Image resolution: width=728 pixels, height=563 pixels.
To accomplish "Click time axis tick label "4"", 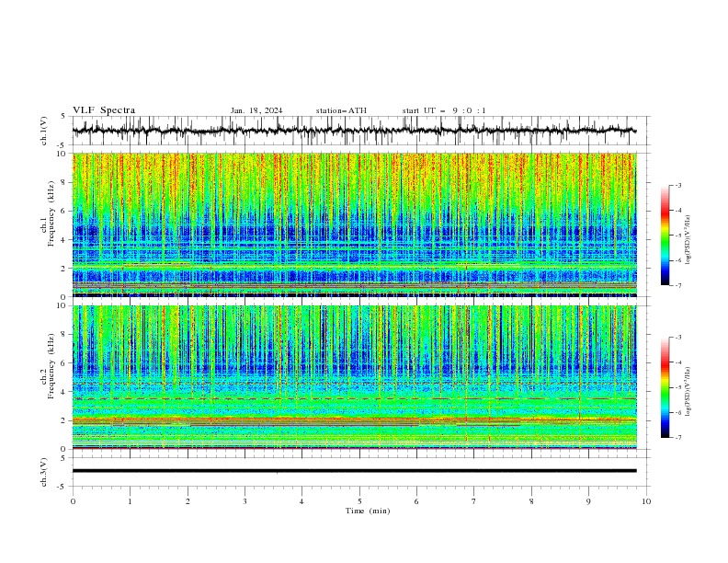I will tap(302, 501).
